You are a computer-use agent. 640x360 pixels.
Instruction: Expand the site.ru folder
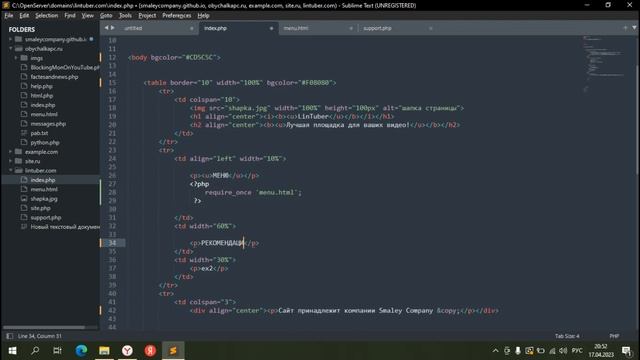11,161
